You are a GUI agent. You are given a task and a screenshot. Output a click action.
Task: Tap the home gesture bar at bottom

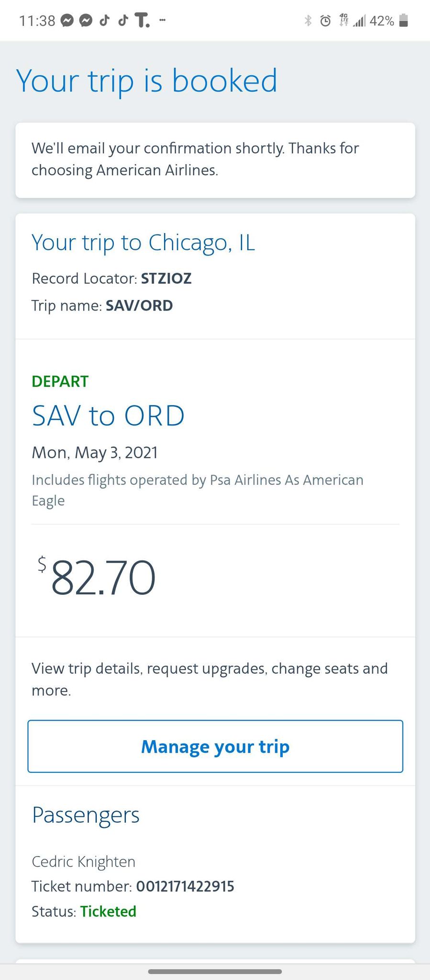[x=215, y=971]
